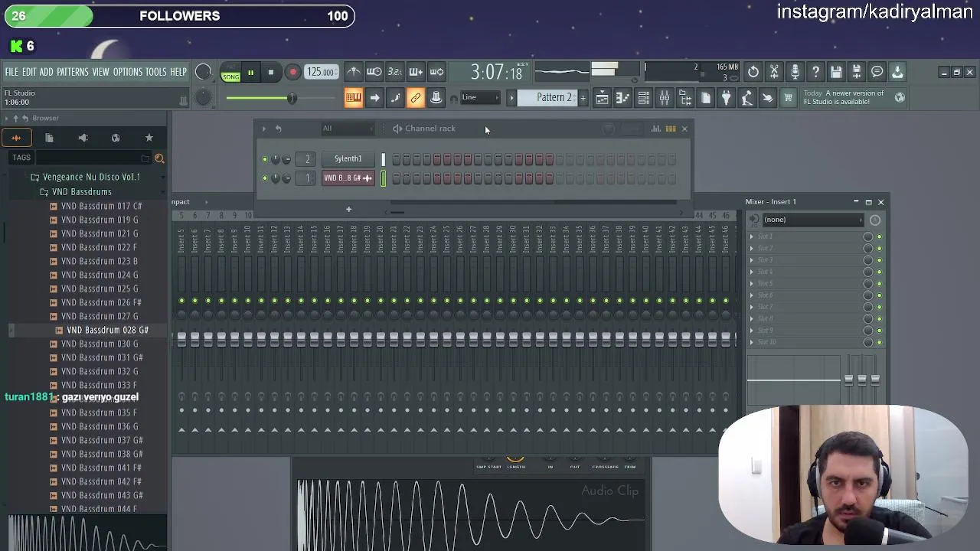Select VND Bassdrum 030 G sample
The height and width of the screenshot is (551, 980).
[100, 344]
